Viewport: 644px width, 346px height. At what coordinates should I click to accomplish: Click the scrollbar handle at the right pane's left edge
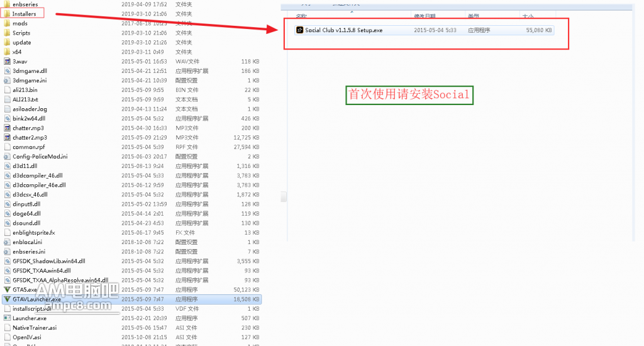(x=284, y=197)
